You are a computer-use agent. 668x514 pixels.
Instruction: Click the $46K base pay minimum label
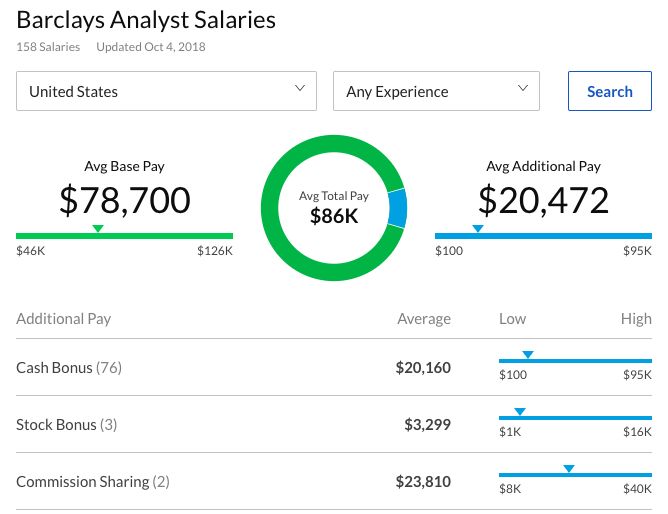pos(31,250)
